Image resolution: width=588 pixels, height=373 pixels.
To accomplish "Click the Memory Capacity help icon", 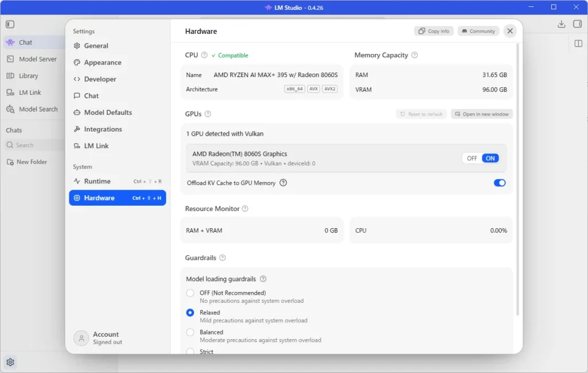I will pos(415,55).
